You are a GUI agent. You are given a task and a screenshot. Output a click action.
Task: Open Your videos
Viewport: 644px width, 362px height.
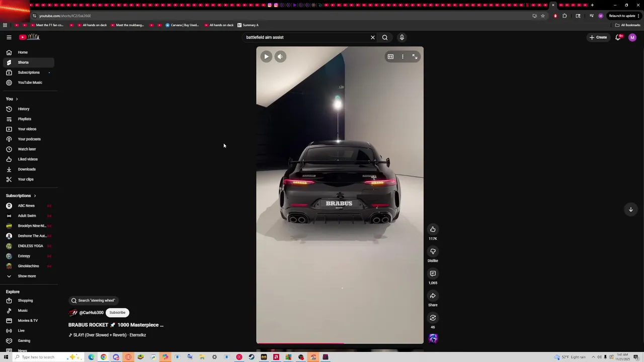(x=28, y=129)
